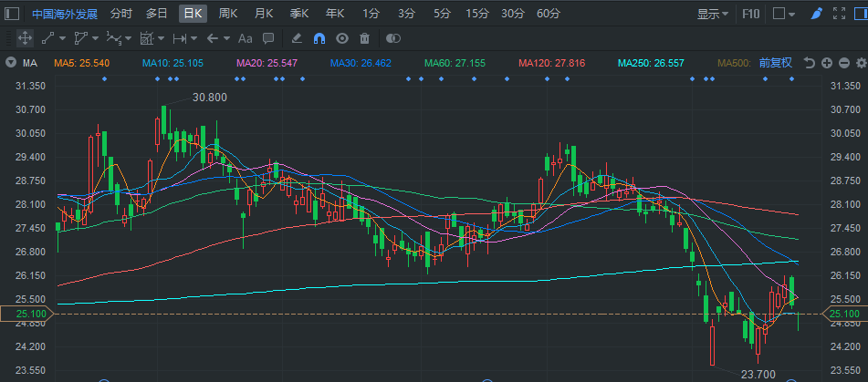Switch to the 60分 interval tab

[x=548, y=14]
